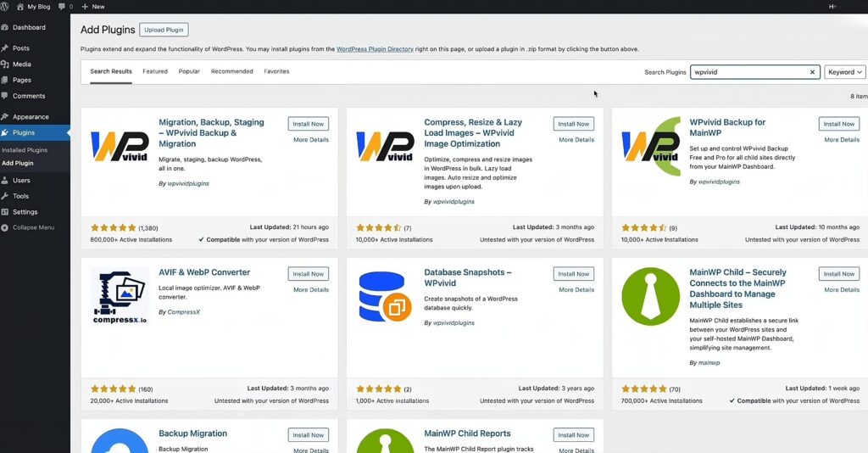Open Installed Plugins in the sidebar
The image size is (868, 453).
click(x=25, y=150)
